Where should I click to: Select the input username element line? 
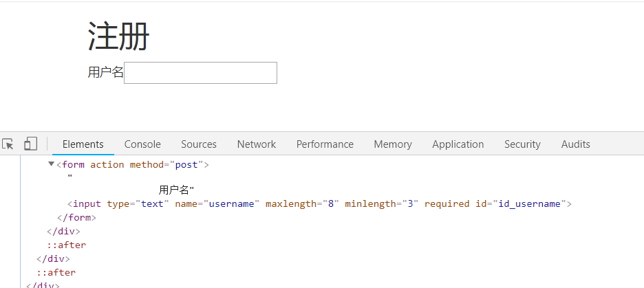point(319,204)
